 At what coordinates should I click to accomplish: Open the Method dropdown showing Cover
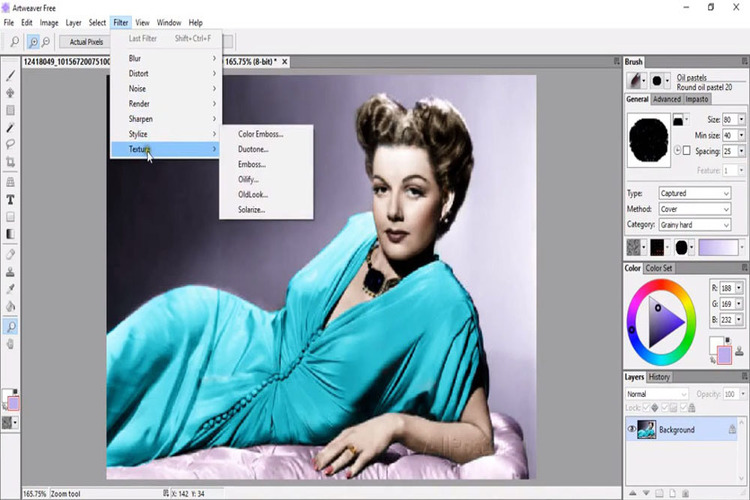(695, 209)
